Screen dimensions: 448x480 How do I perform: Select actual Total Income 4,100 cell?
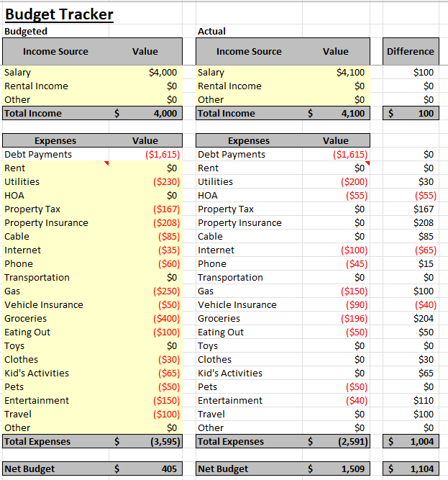click(x=336, y=113)
